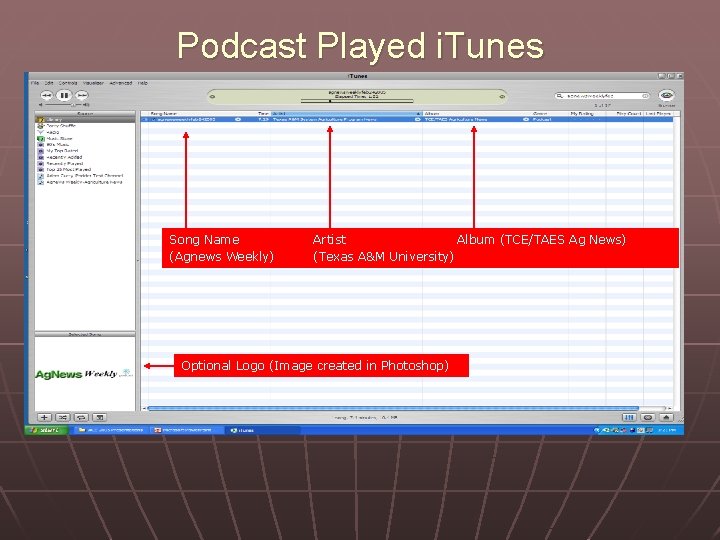
Task: Open the Edit menu
Action: (x=49, y=83)
